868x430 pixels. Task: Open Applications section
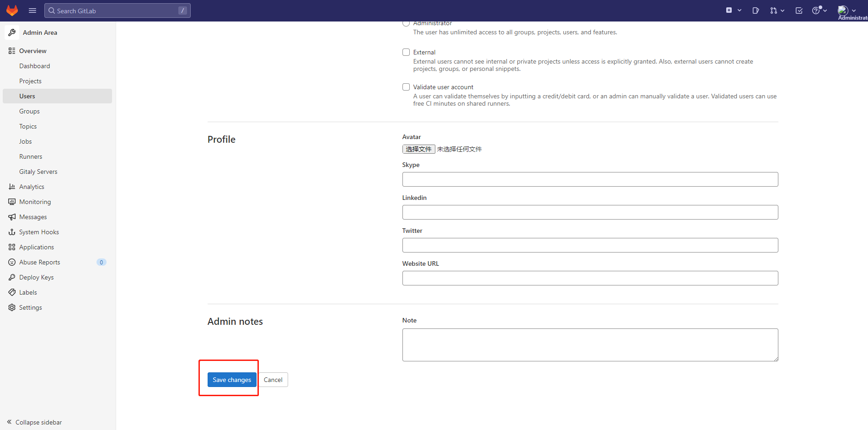coord(37,247)
